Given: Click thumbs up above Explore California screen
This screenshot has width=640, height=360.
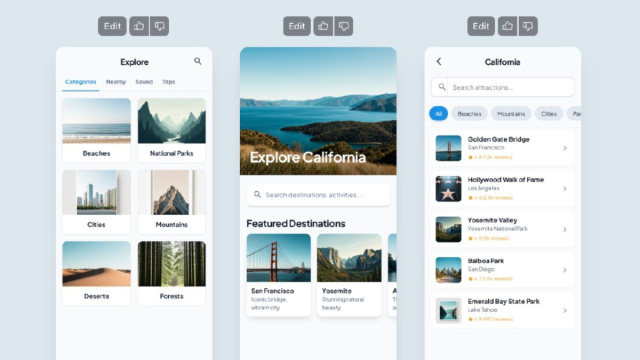Looking at the screenshot, I should (x=323, y=26).
